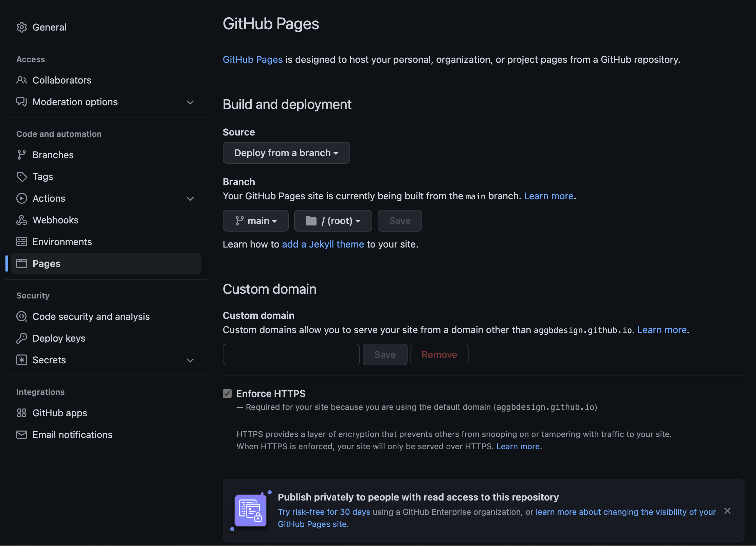Open the / (root) folder dropdown

click(333, 221)
